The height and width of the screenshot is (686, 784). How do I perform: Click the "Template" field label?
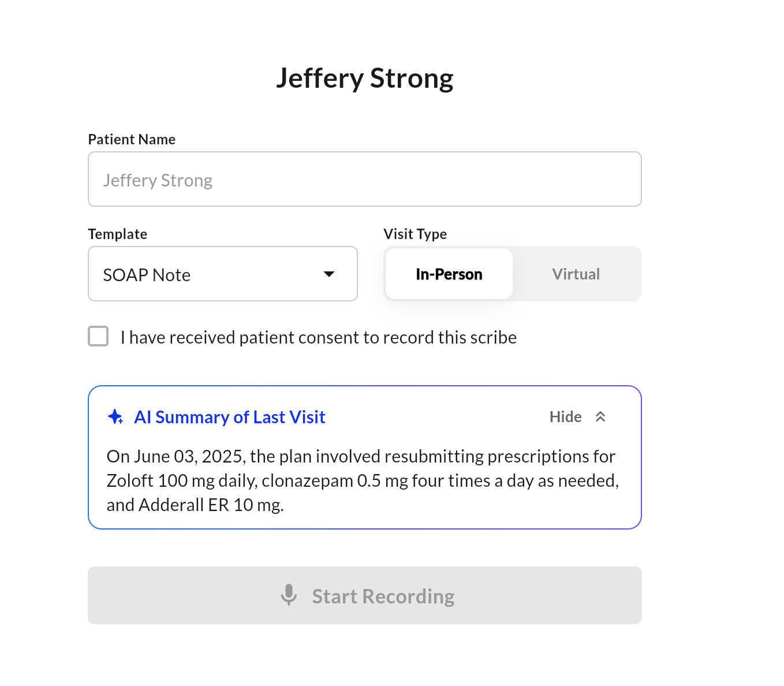[x=117, y=234]
